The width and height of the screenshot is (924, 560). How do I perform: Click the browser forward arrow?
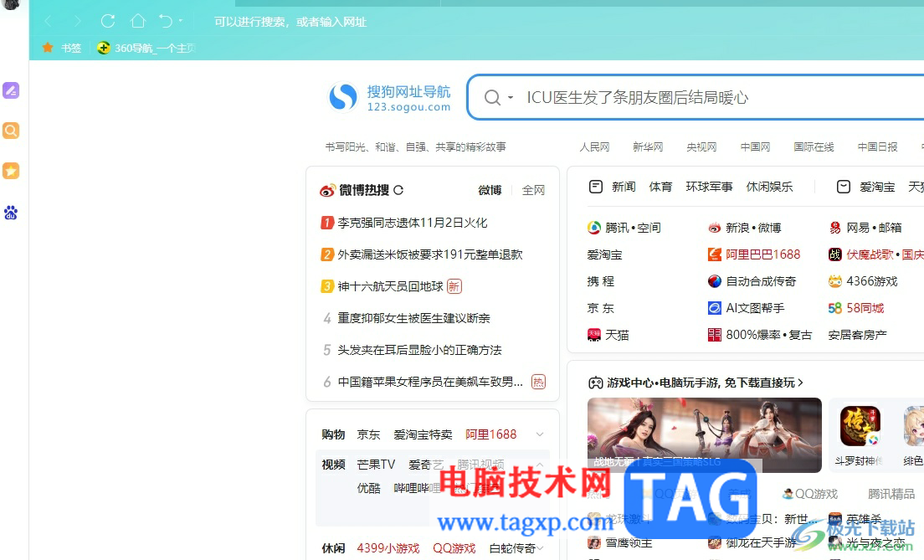[77, 22]
